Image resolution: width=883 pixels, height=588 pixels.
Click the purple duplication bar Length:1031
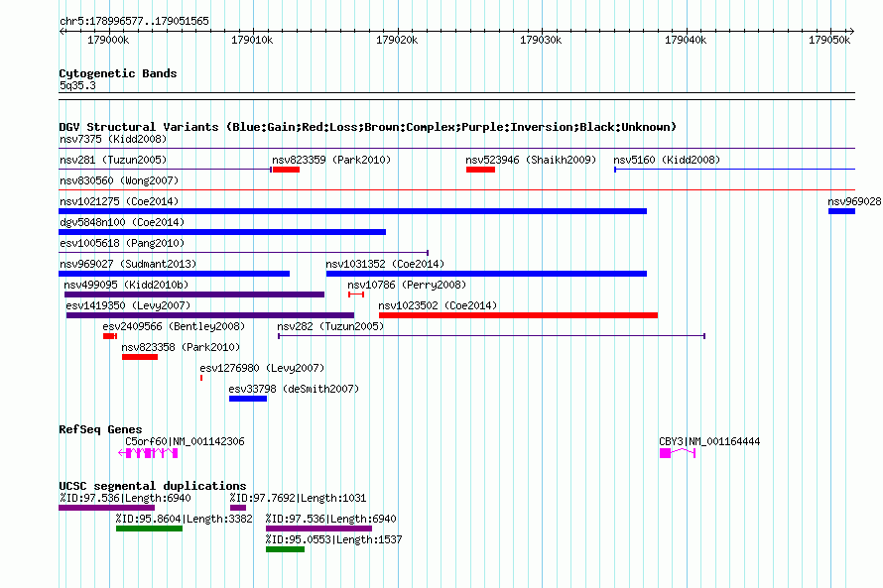[x=238, y=508]
